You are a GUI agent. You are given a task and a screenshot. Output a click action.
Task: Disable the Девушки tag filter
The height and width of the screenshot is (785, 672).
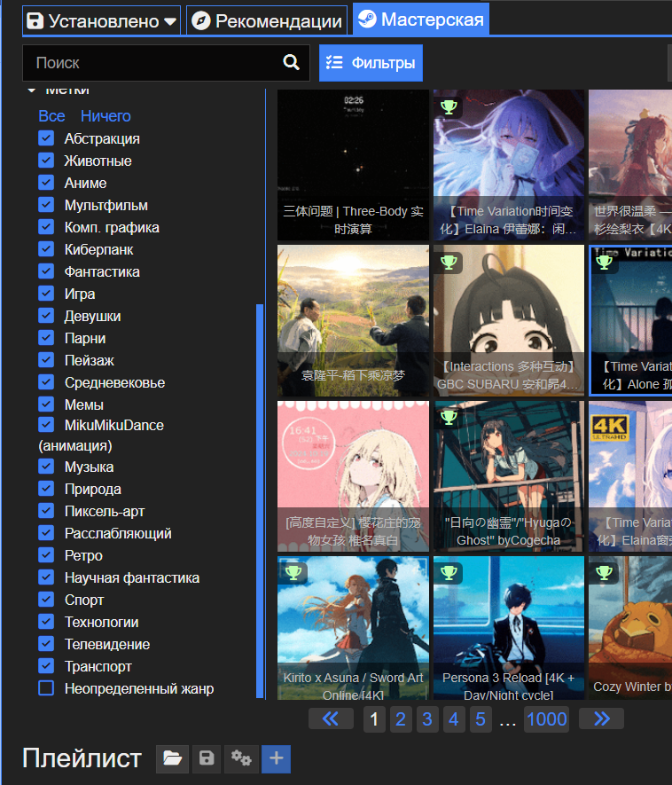[46, 316]
